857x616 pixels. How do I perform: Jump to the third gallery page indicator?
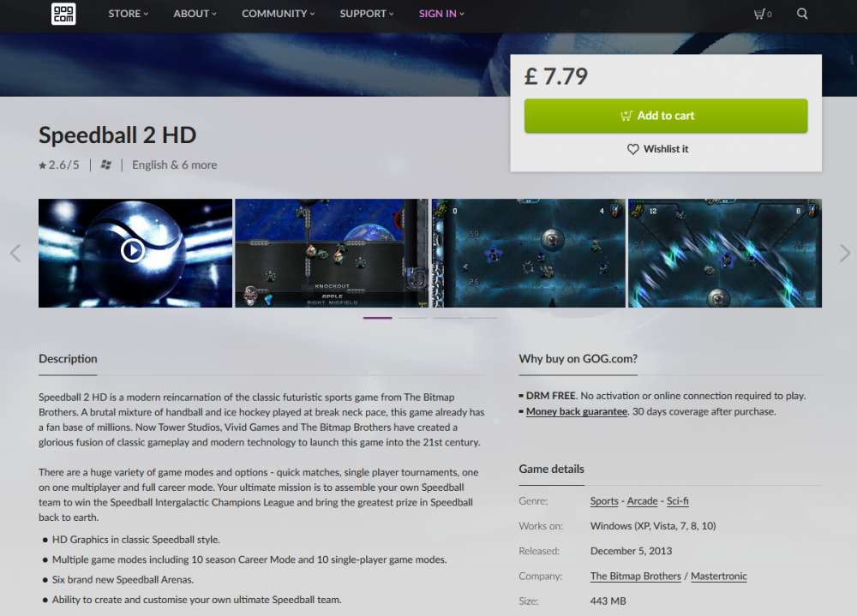447,318
